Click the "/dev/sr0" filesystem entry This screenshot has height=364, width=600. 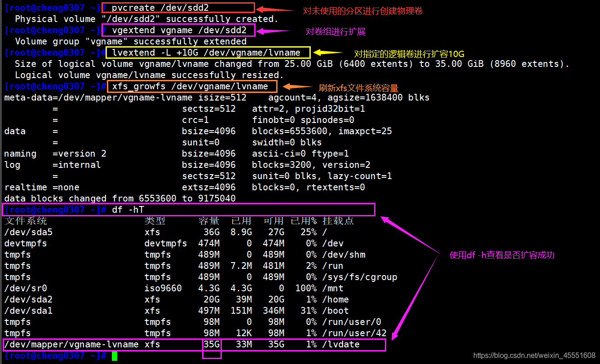tap(26, 288)
